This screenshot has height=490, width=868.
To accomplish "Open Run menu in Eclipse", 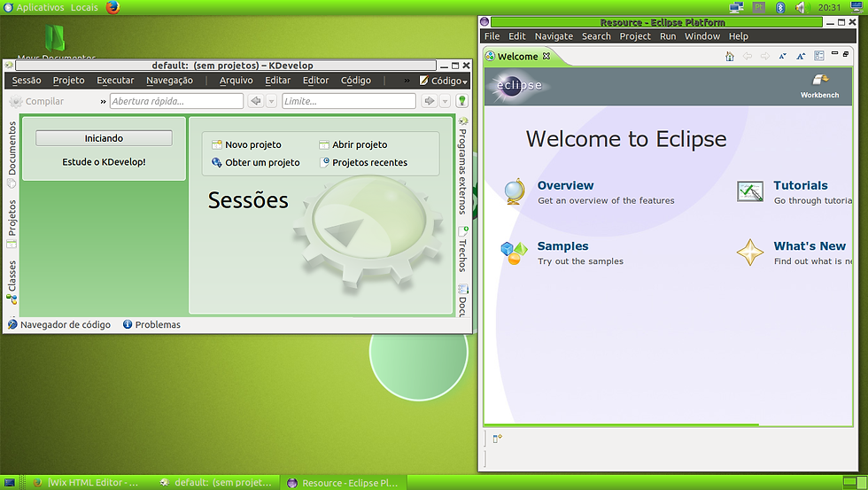I will tap(668, 36).
